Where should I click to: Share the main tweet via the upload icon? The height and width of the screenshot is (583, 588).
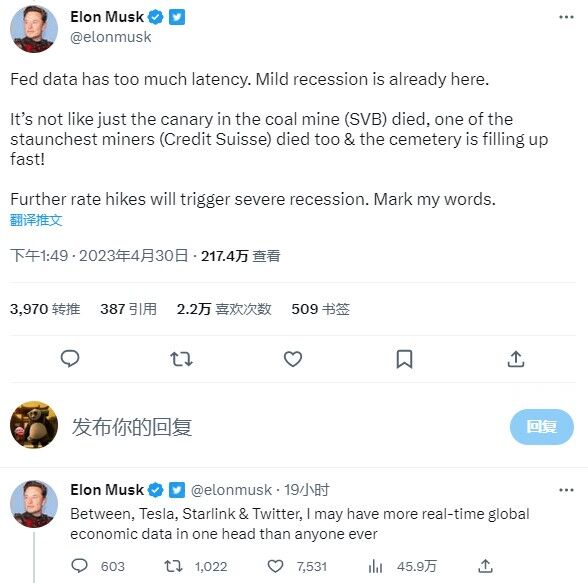pos(516,359)
